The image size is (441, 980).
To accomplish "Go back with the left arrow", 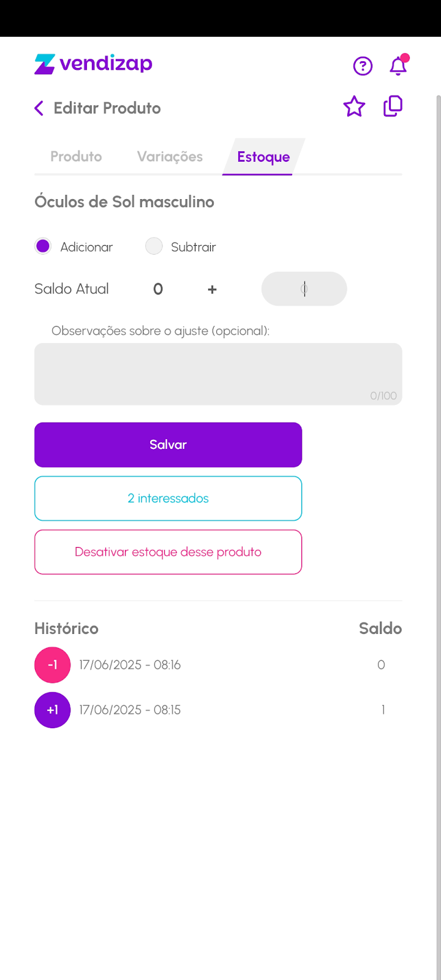I will coord(39,108).
